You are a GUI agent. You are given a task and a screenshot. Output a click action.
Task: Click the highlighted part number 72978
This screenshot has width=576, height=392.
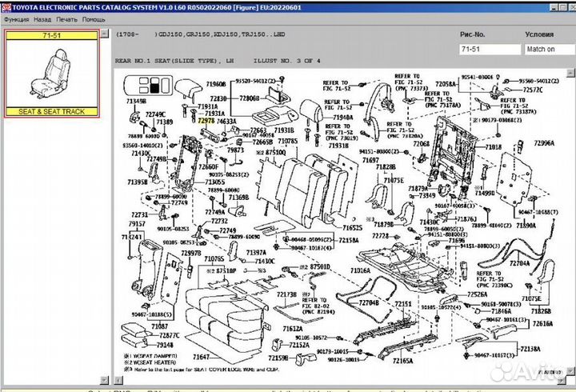[x=206, y=120]
